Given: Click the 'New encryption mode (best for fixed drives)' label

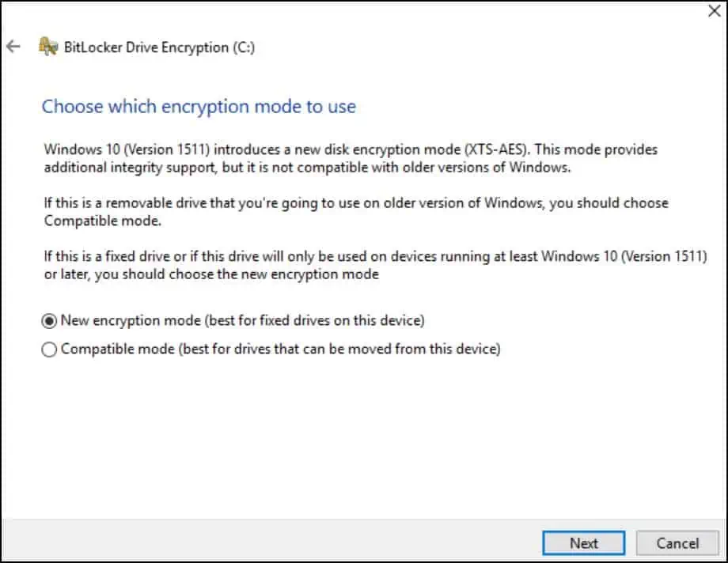Looking at the screenshot, I should click(x=243, y=321).
